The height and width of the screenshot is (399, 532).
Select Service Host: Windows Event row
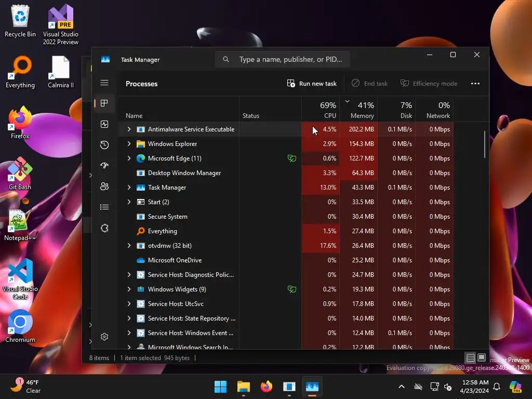point(286,333)
